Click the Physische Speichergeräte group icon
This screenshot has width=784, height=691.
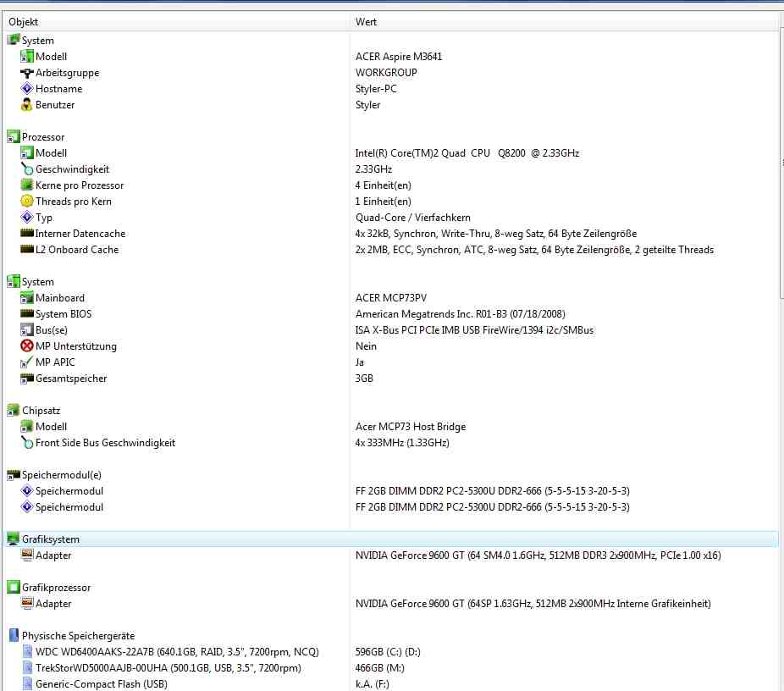pos(14,635)
